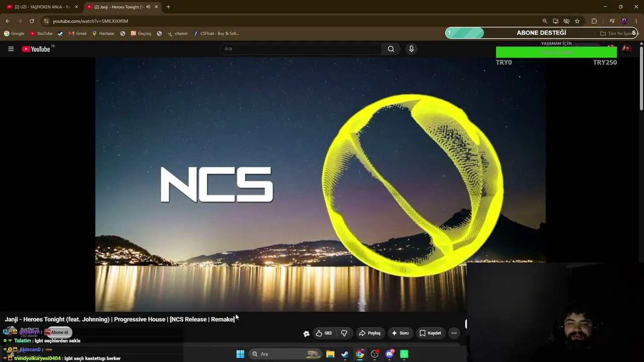The height and width of the screenshot is (362, 644).
Task: Dislike the video with thumbs down
Action: click(344, 333)
